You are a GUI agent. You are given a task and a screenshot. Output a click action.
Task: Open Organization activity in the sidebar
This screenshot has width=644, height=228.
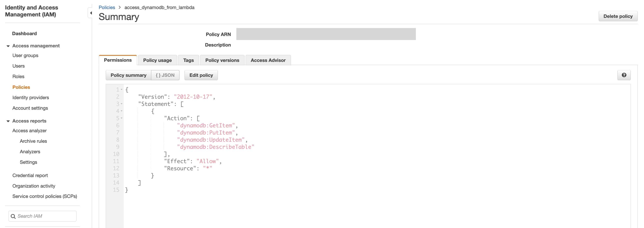(34, 186)
